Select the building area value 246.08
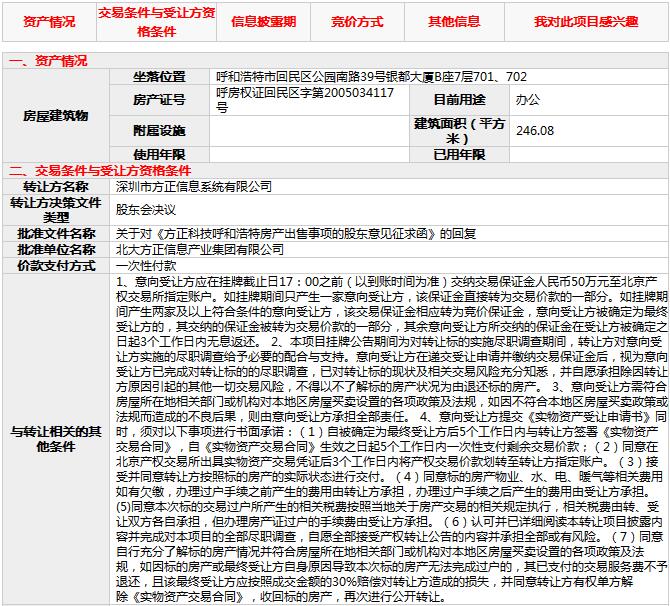Viewport: 670px width, 606px height. point(534,130)
